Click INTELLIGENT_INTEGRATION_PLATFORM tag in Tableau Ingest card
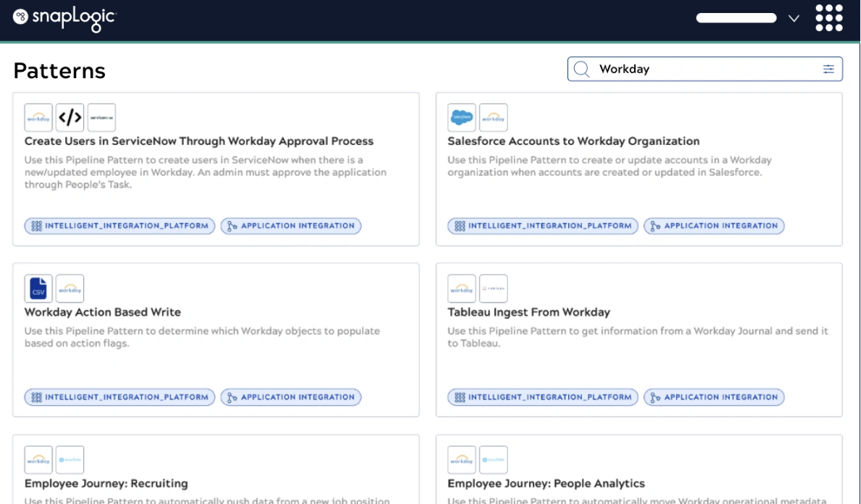The width and height of the screenshot is (861, 504). point(543,397)
